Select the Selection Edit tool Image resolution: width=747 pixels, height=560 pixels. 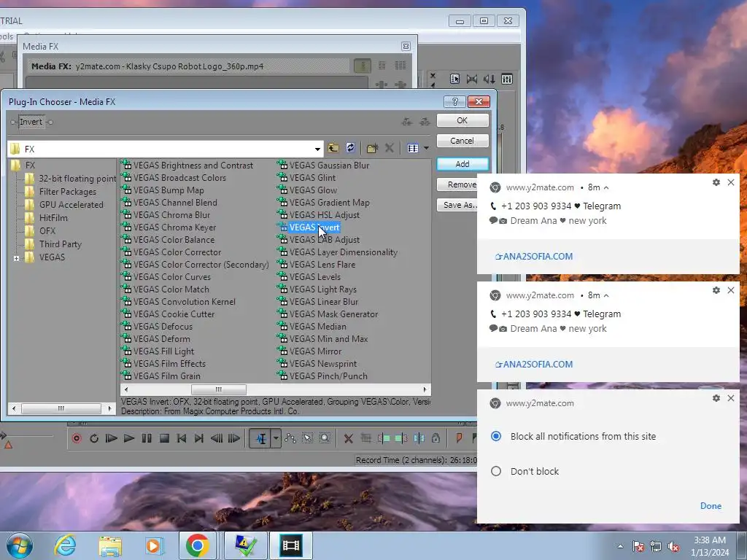(x=308, y=438)
